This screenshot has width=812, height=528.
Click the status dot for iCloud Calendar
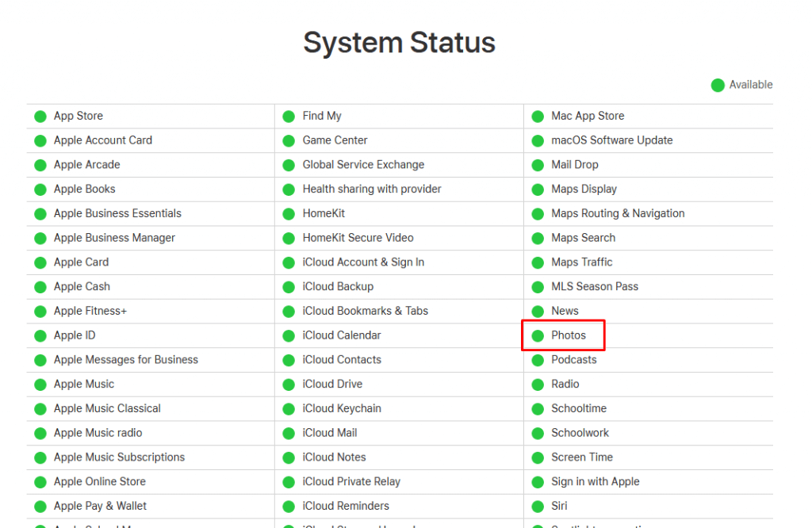(x=289, y=335)
